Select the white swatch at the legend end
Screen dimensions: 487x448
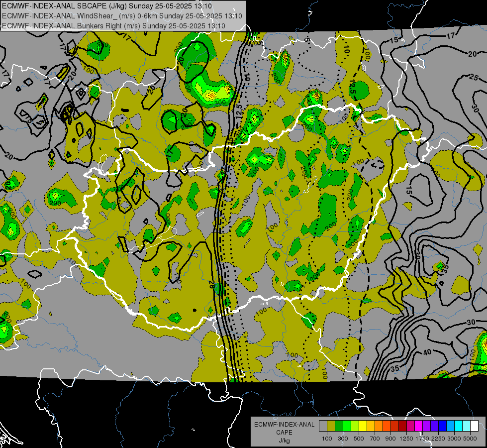pyautogui.click(x=475, y=426)
